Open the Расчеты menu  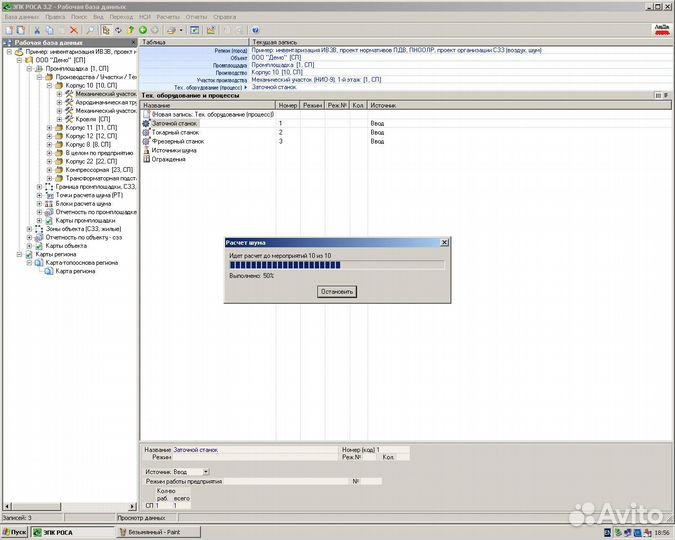(167, 17)
